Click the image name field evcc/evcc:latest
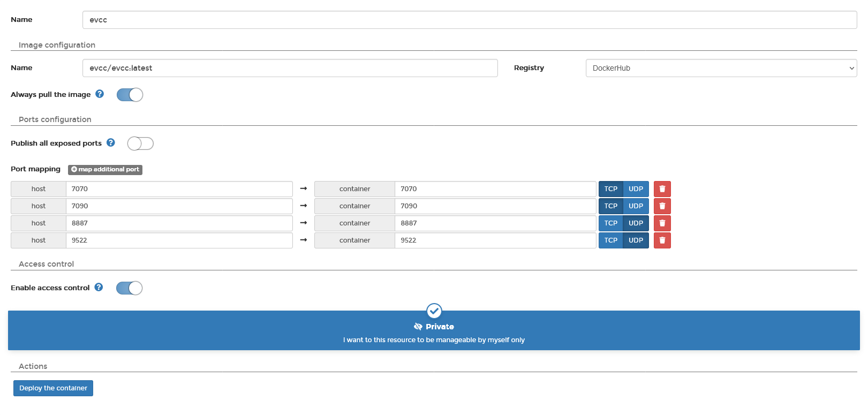Viewport: 868px width, 415px height. click(290, 68)
